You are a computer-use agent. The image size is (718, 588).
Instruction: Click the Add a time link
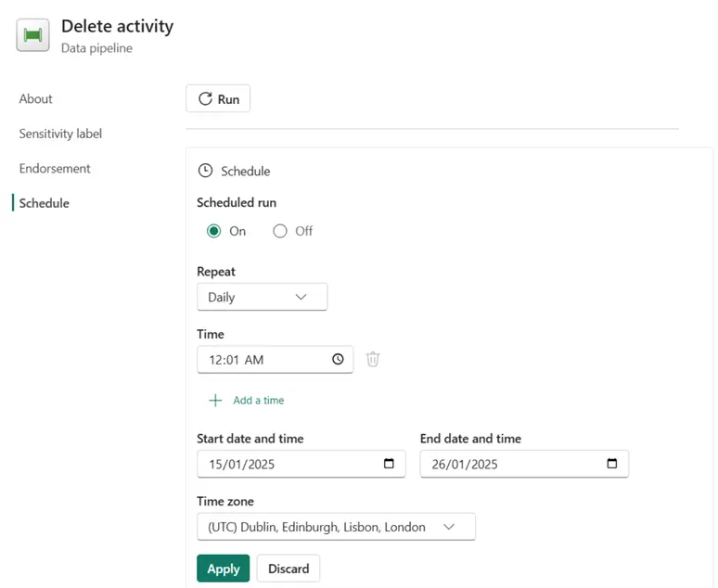coord(258,401)
